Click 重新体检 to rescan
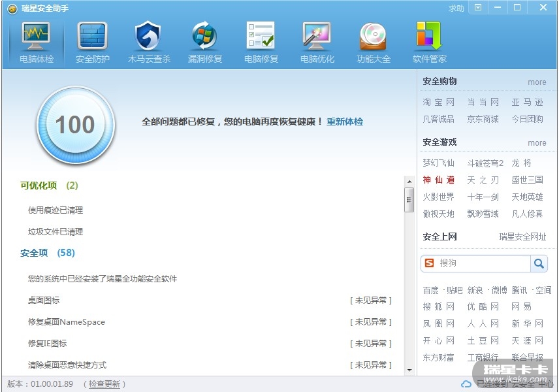 (x=344, y=122)
